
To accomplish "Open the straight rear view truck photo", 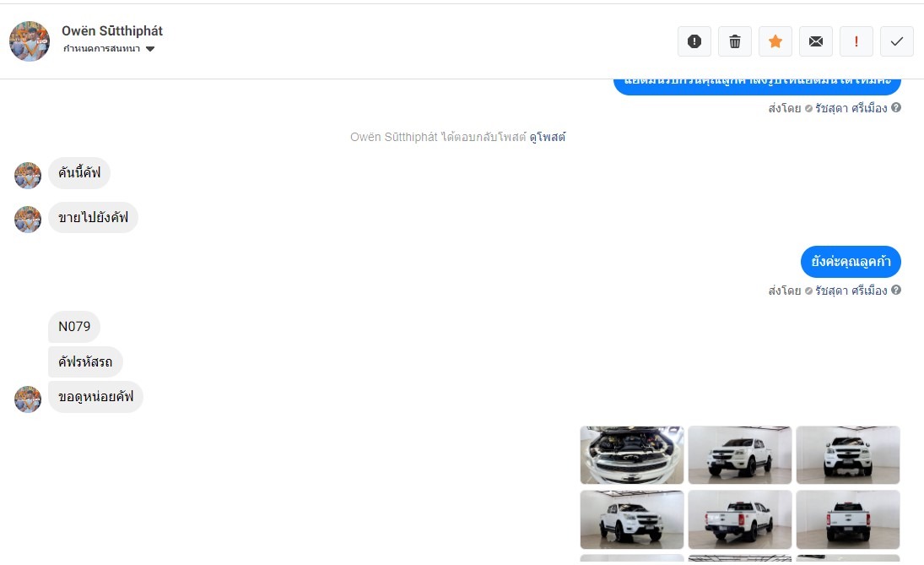I will tap(848, 519).
